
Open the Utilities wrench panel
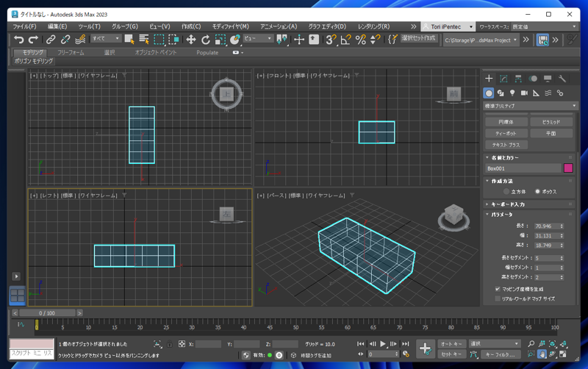click(x=562, y=79)
